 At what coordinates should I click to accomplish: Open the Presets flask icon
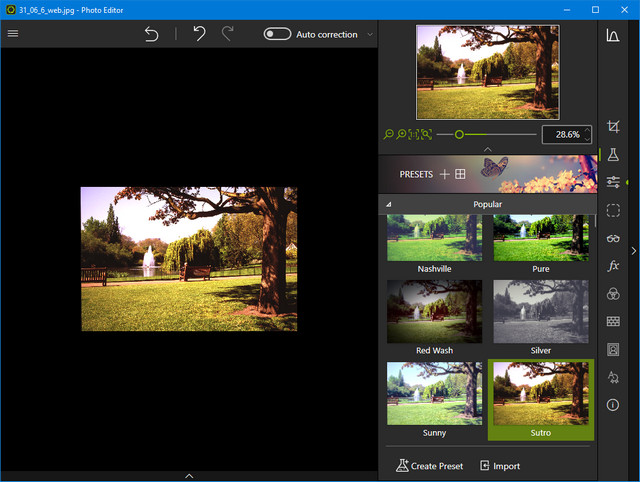click(x=613, y=155)
